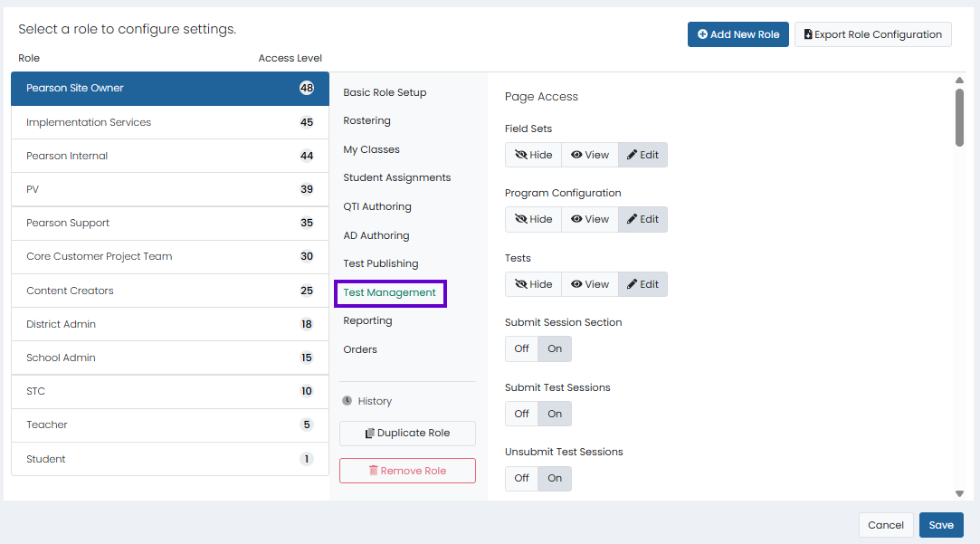Screen dimensions: 980x544
Task: Click access level badge 45
Action: (x=306, y=122)
